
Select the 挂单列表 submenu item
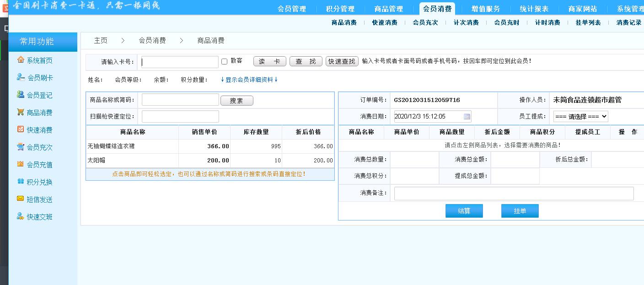click(588, 22)
